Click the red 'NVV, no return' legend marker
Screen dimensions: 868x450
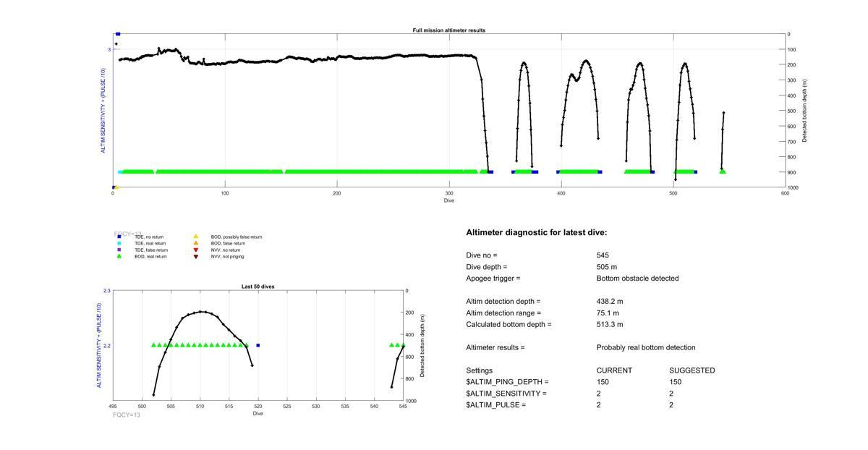point(195,250)
